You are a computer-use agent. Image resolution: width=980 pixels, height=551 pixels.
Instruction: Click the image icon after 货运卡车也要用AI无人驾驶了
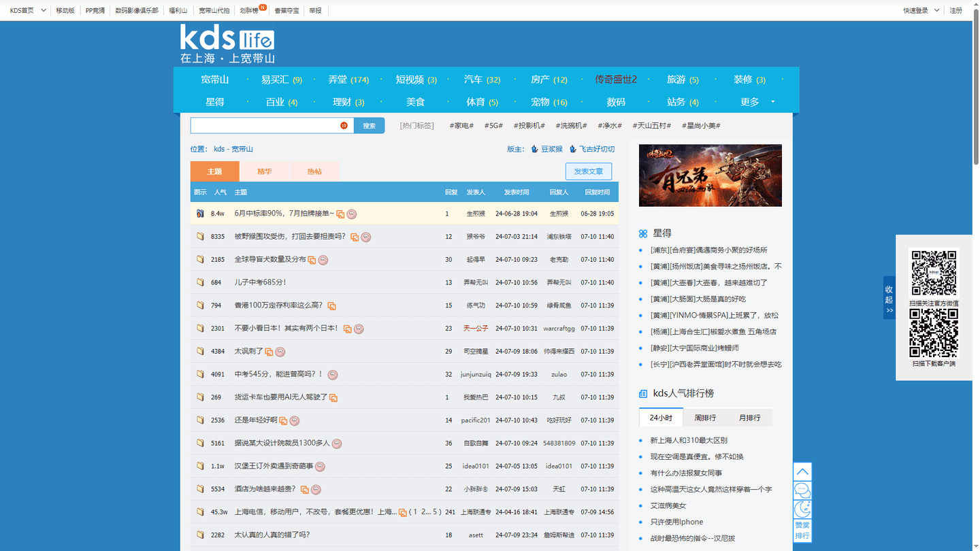coord(333,398)
